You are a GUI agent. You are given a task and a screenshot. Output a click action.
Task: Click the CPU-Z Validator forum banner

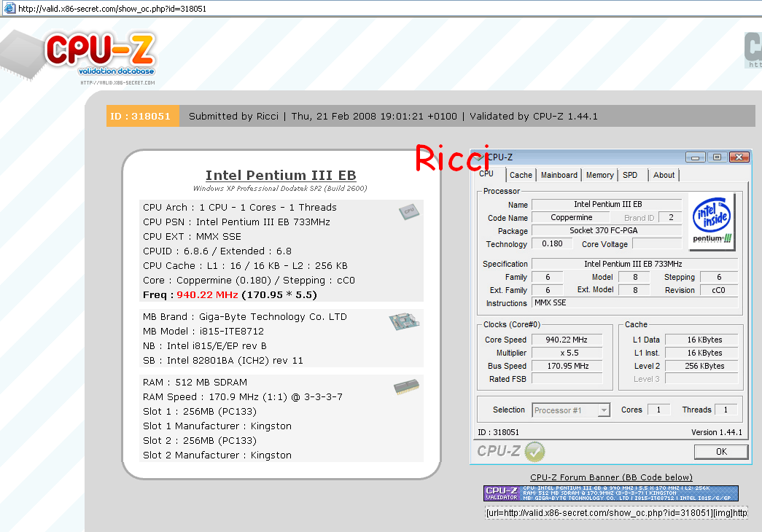tap(611, 493)
